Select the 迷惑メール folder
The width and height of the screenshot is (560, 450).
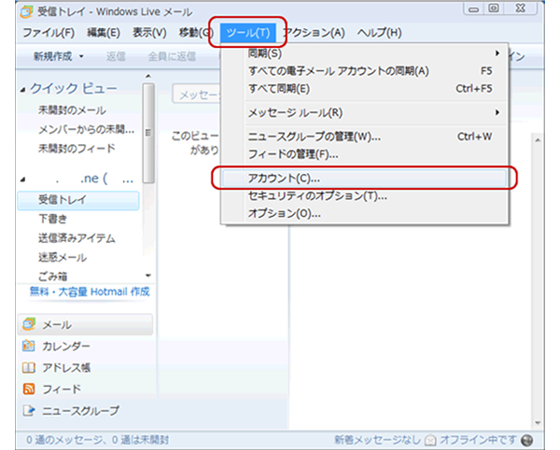(x=62, y=257)
